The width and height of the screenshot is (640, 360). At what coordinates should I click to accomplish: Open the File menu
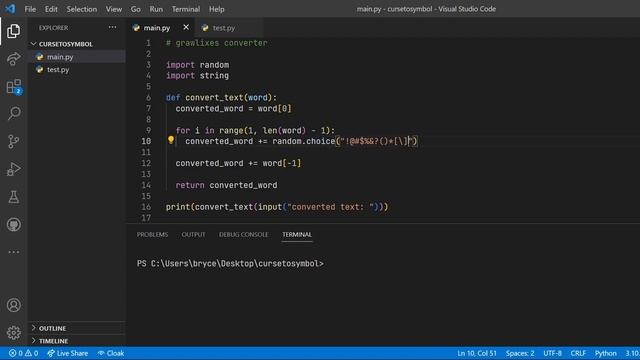[x=30, y=9]
